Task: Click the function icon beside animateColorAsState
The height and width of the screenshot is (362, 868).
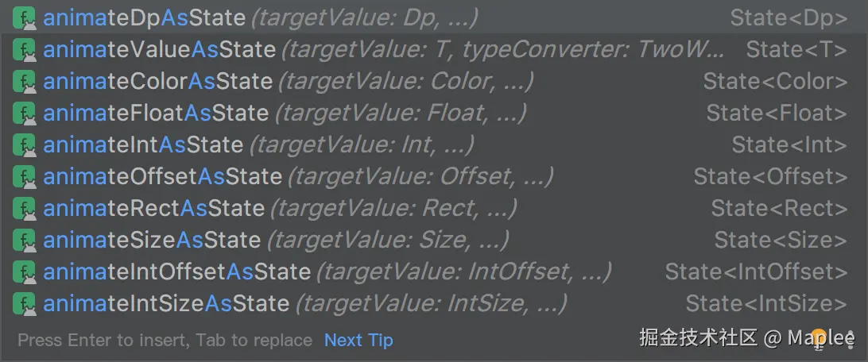Action: [x=25, y=82]
